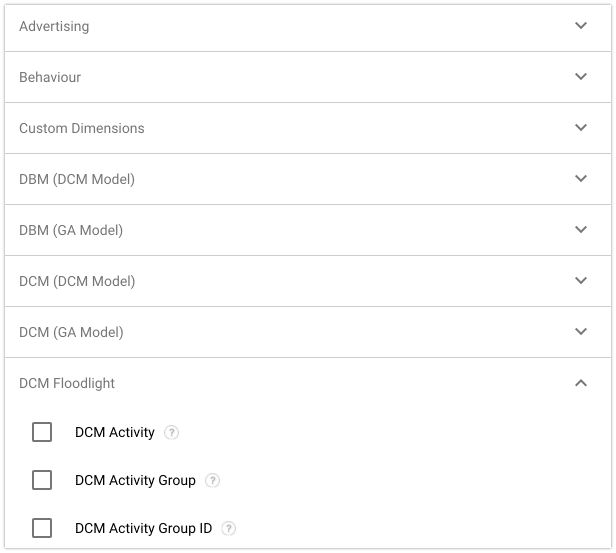This screenshot has height=553, width=616.
Task: Check the DCM Activity Group ID box
Action: pyautogui.click(x=42, y=528)
